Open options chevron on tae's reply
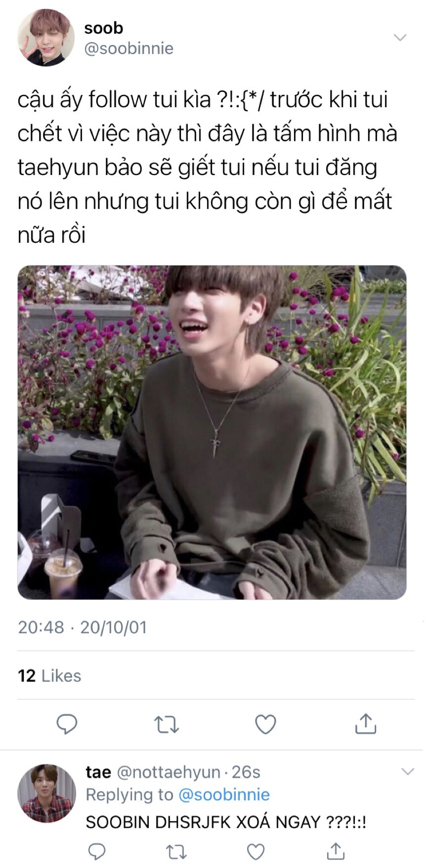Screen dimensions: 427x868 point(407,772)
